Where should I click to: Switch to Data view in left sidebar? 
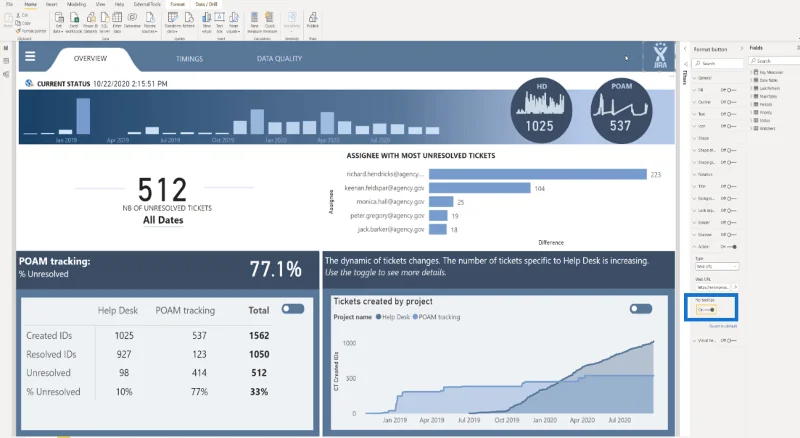(x=6, y=61)
